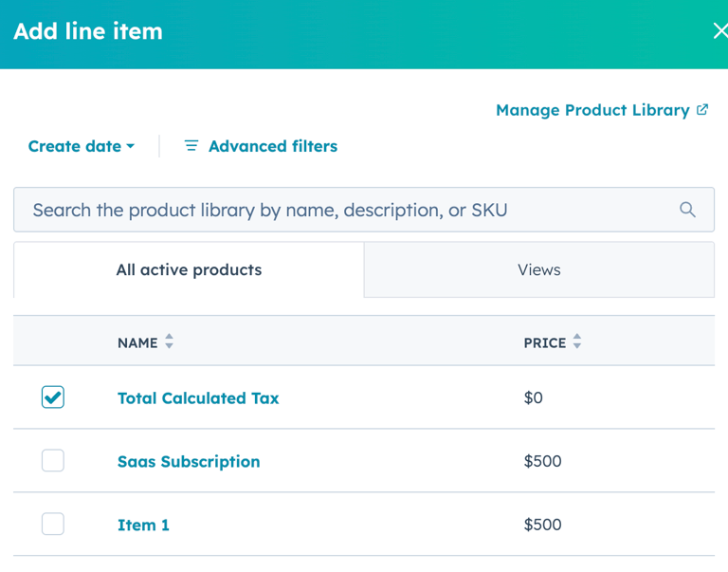Check the Saas Subscription checkbox

(53, 461)
